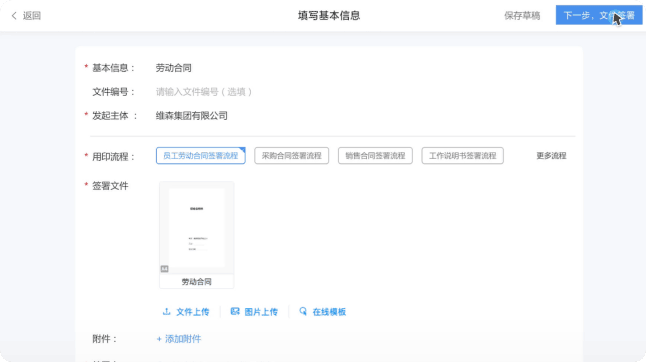Click the back arrow icon
646x362 pixels.
click(x=14, y=16)
